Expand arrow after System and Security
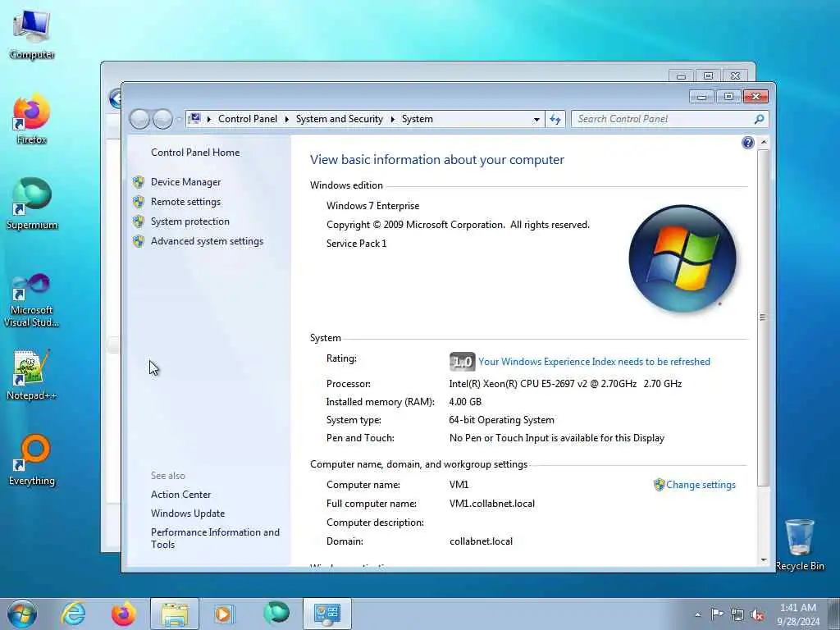Viewport: 840px width, 630px height. tap(392, 119)
